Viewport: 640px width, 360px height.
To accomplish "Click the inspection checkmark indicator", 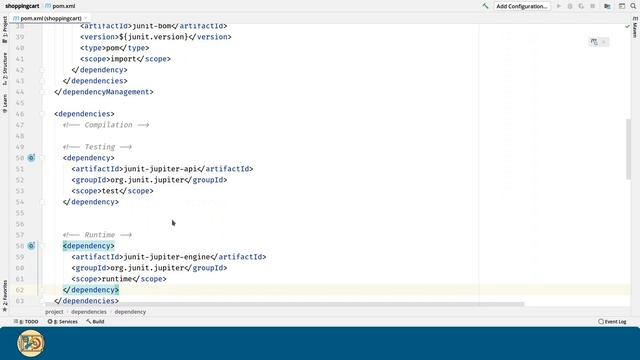I will point(627,26).
